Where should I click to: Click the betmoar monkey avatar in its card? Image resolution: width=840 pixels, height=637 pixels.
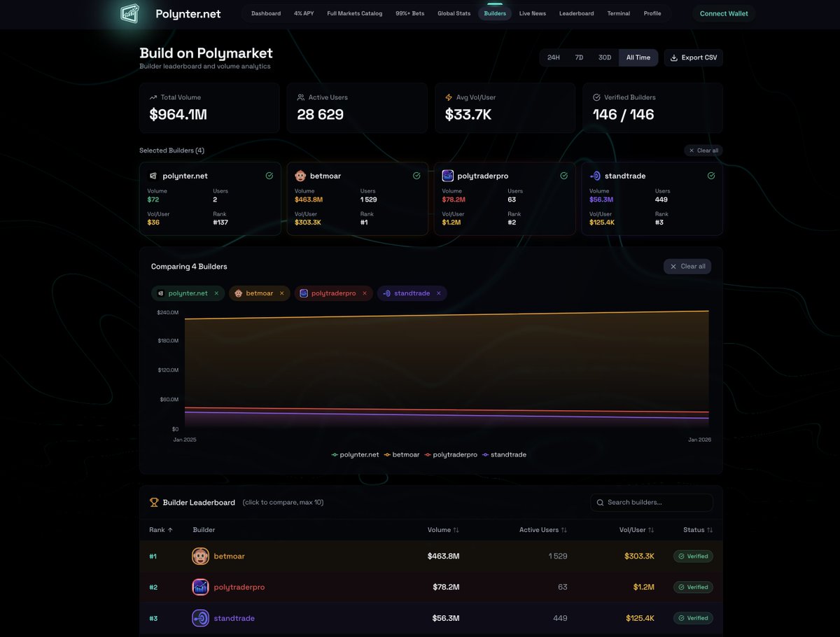(300, 176)
